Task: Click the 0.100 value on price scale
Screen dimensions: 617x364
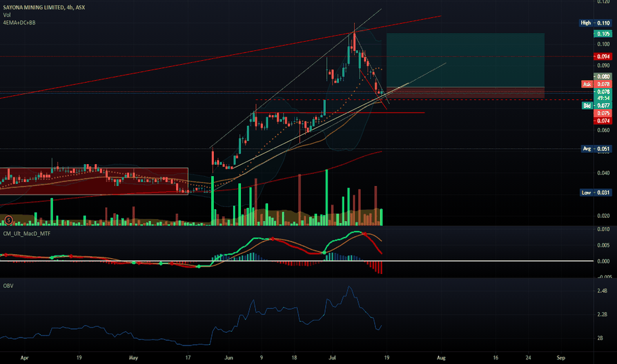Action: point(603,44)
